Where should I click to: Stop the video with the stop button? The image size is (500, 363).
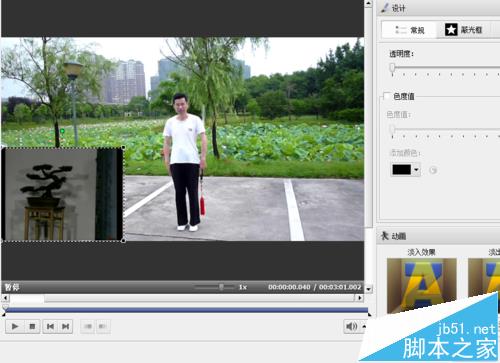tap(32, 326)
